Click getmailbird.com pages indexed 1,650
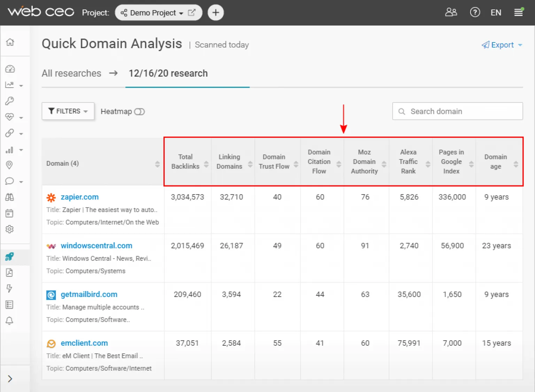535x392 pixels. (x=452, y=295)
